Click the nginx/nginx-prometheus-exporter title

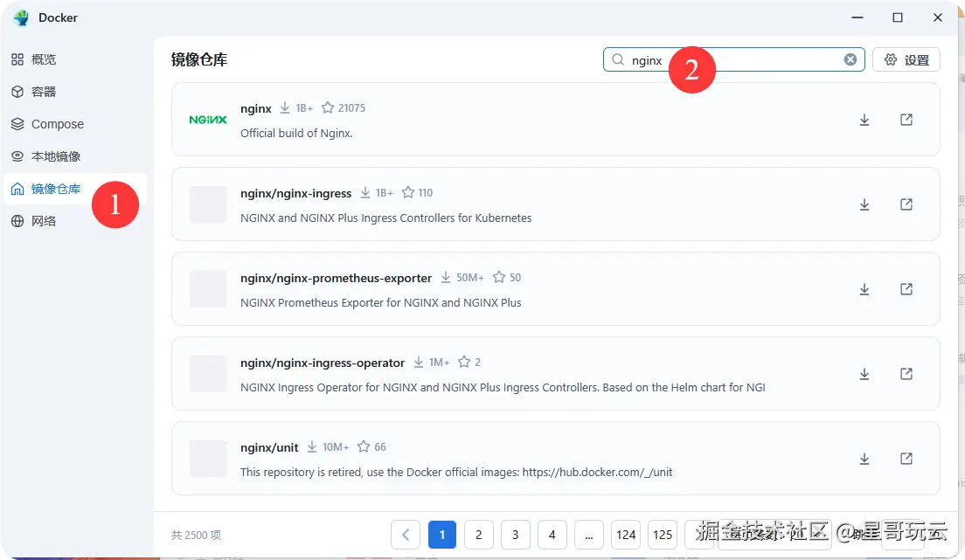(336, 278)
